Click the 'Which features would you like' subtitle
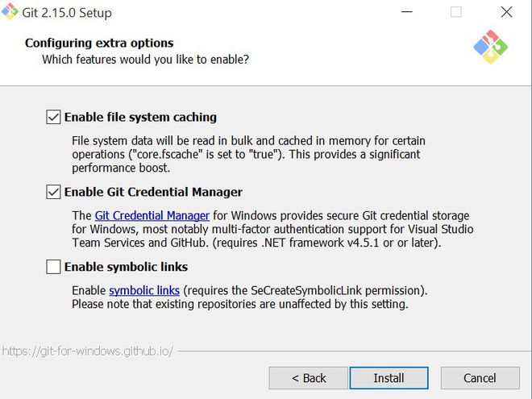Viewport: 532px width, 399px height. (145, 59)
